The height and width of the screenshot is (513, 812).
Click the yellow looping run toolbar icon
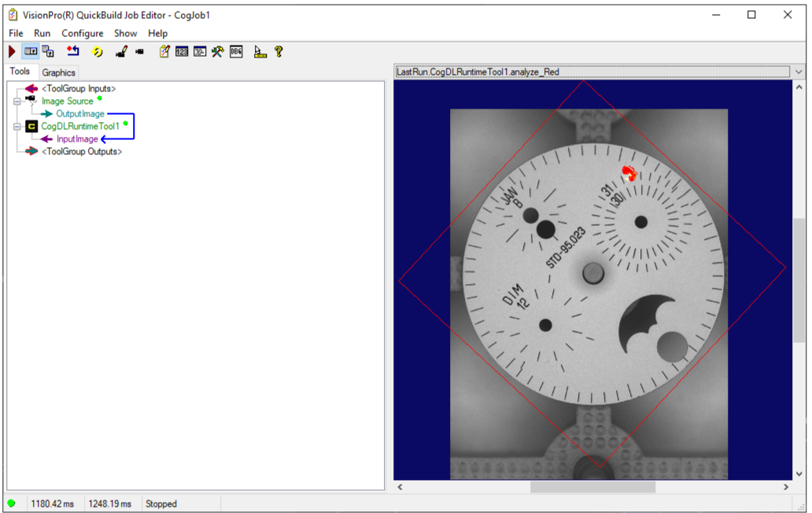(96, 52)
